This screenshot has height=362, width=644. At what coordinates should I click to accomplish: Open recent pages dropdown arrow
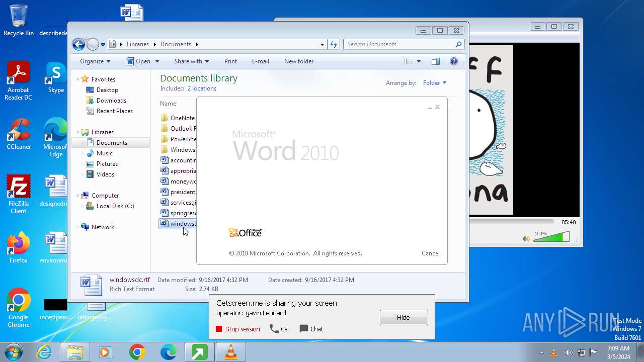tap(103, 45)
